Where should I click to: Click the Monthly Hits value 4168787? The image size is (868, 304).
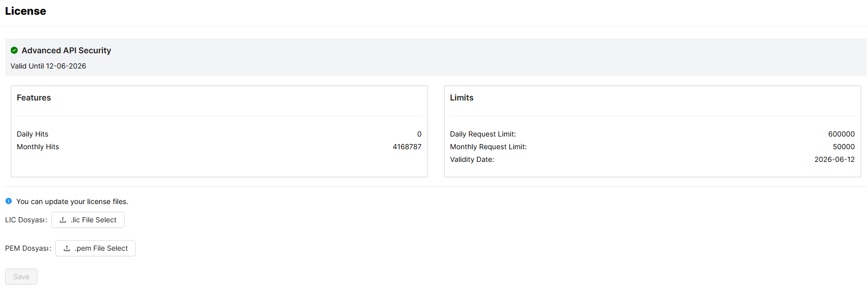[407, 147]
